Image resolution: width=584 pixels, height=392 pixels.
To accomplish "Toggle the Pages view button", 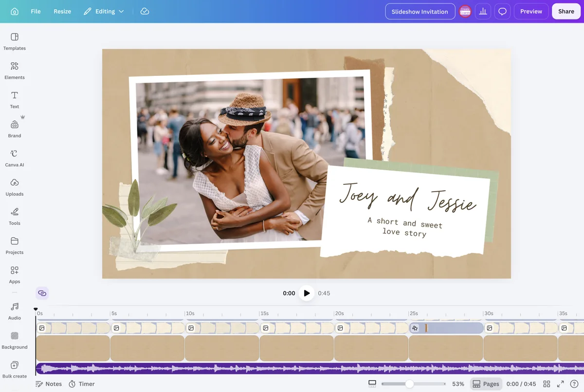I will click(x=486, y=384).
